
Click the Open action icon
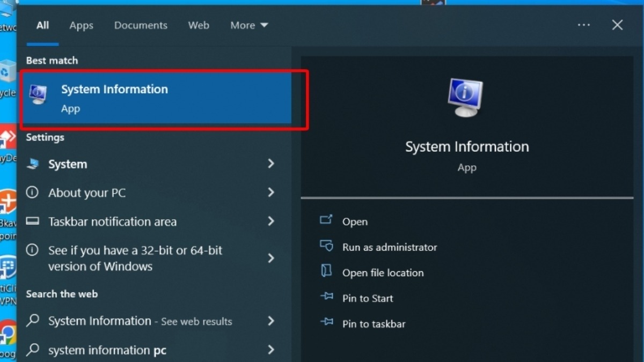click(x=326, y=220)
